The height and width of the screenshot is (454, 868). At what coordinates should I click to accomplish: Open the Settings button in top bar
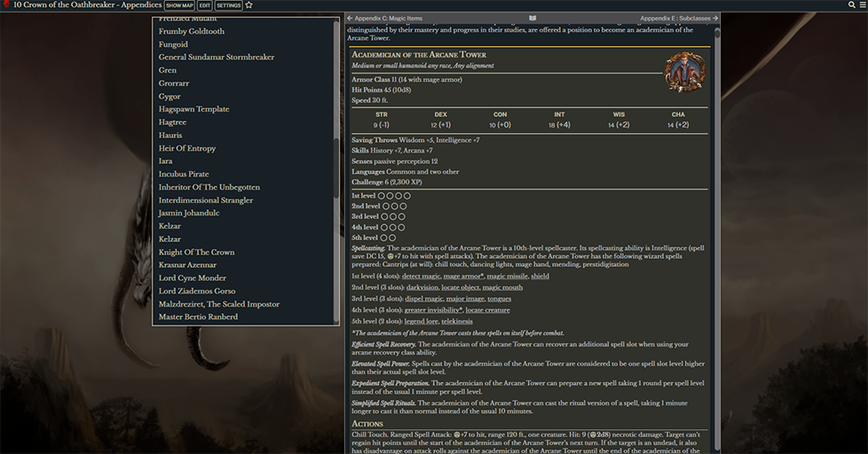(229, 5)
